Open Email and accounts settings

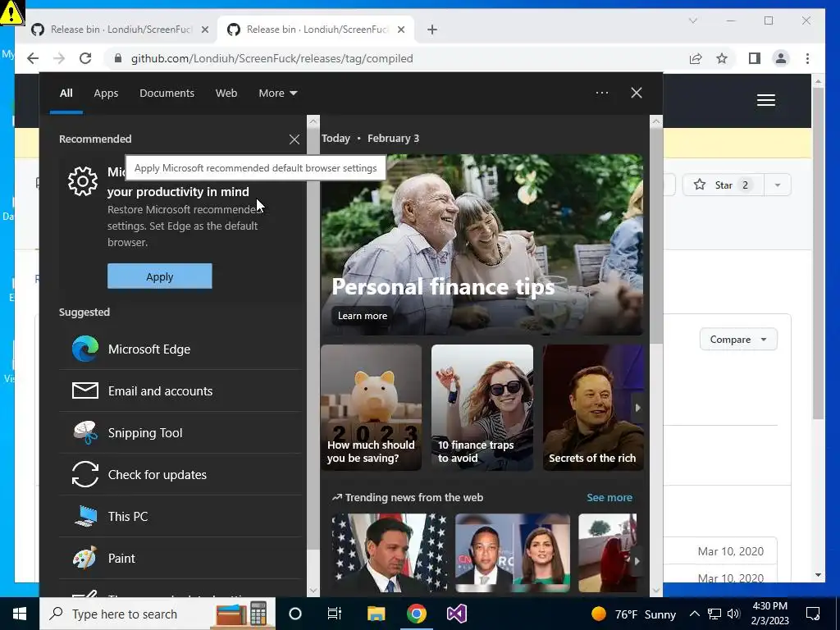coord(180,390)
